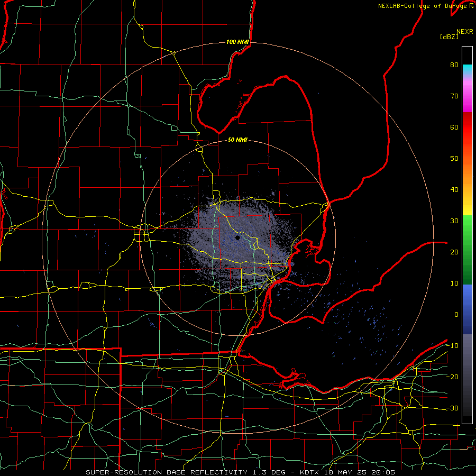Click the black radar site dot at center
476x476 pixels.
[x=237, y=237]
